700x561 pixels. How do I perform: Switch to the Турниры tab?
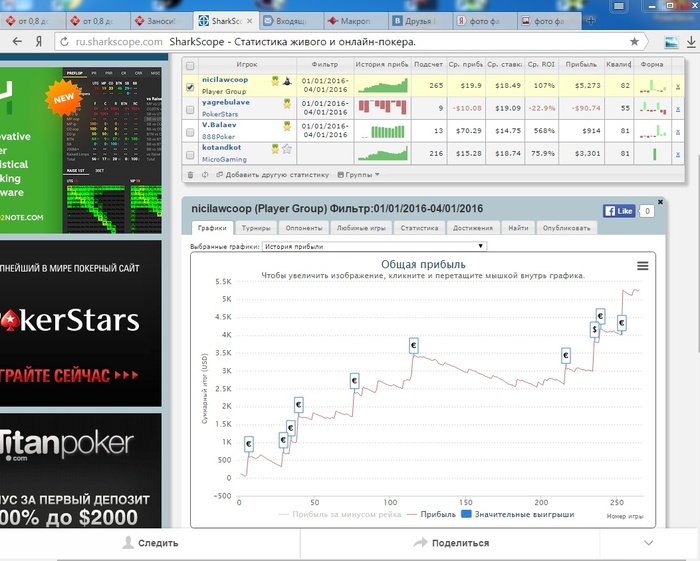(256, 228)
